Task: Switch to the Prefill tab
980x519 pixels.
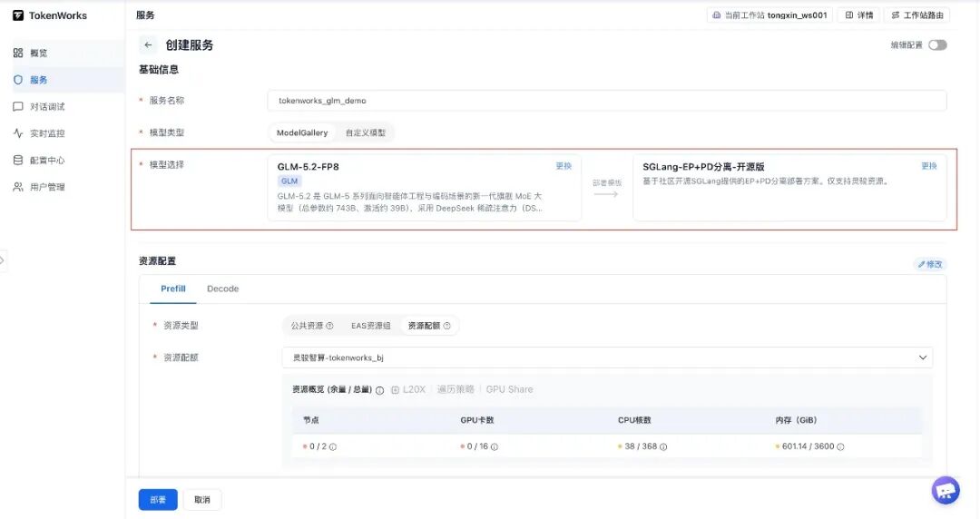Action: [173, 289]
